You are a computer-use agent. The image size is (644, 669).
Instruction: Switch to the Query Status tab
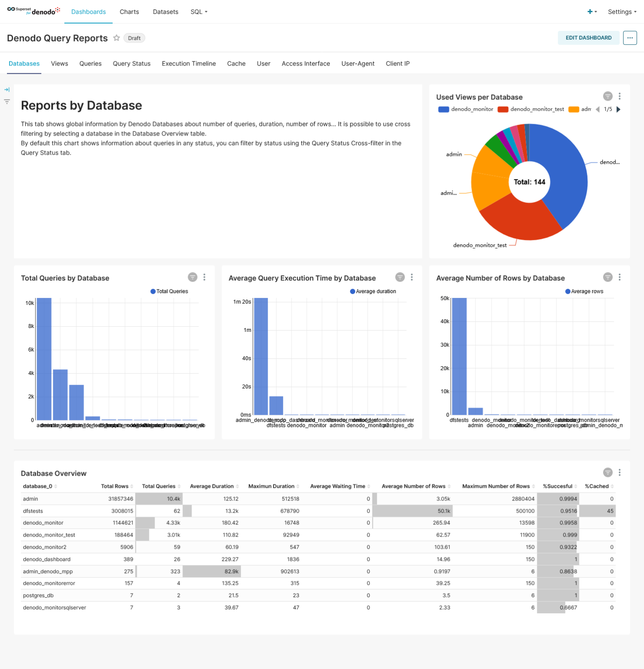[131, 64]
